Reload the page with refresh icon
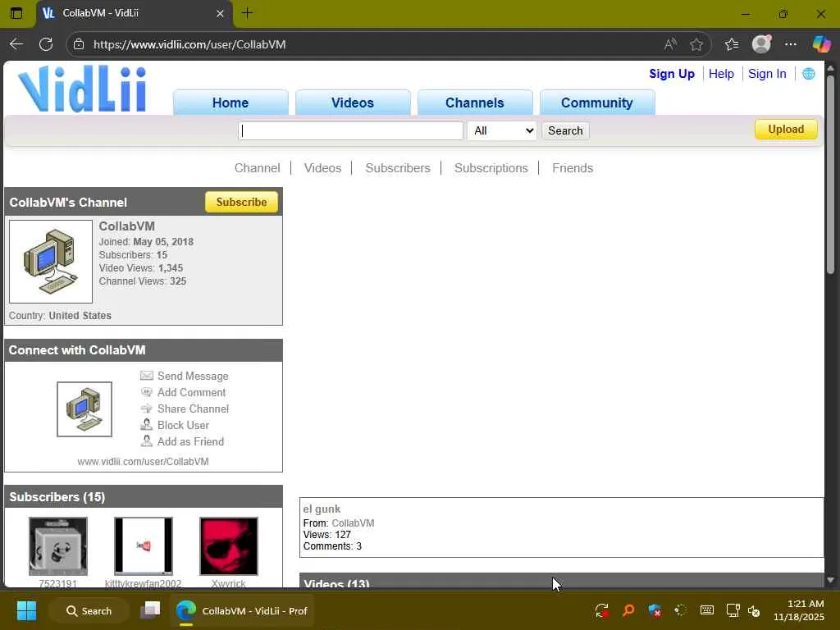This screenshot has width=840, height=630. click(46, 44)
